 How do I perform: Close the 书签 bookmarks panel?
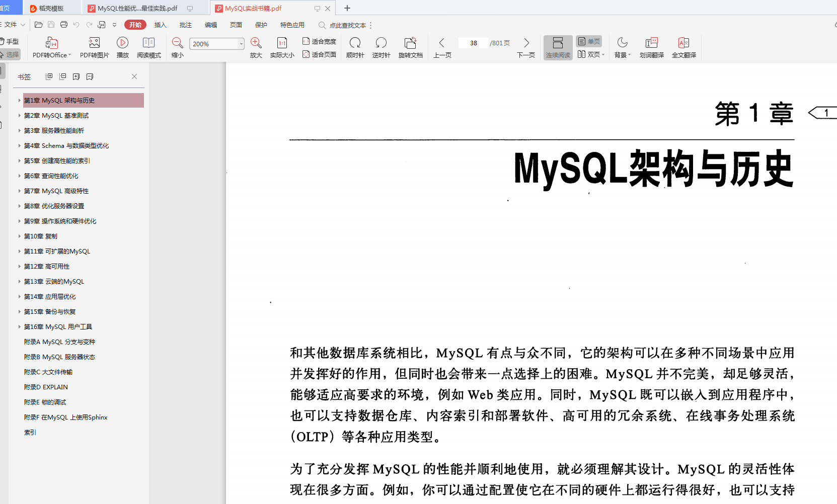[x=134, y=76]
